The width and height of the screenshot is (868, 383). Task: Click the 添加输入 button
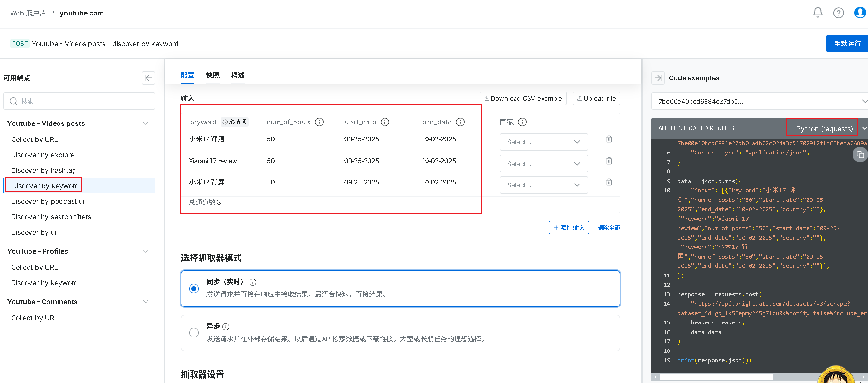tap(569, 228)
